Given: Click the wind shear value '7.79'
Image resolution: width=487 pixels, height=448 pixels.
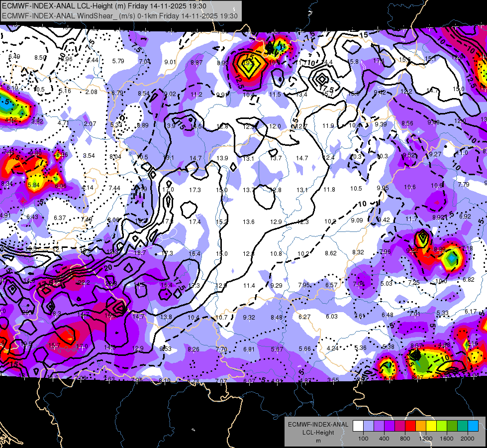Looking at the screenshot, I should pos(464,184).
